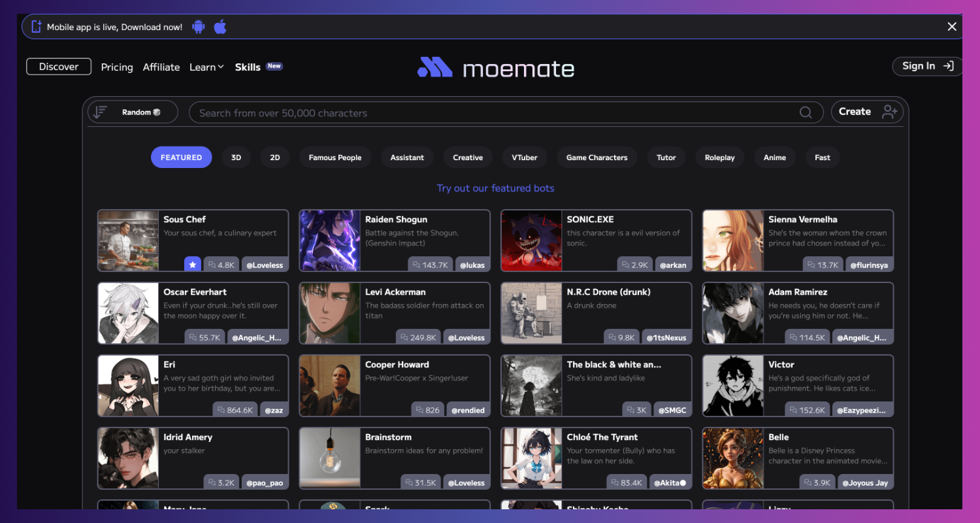Click the mobile download icon next to the banner text
The width and height of the screenshot is (980, 523).
point(36,26)
